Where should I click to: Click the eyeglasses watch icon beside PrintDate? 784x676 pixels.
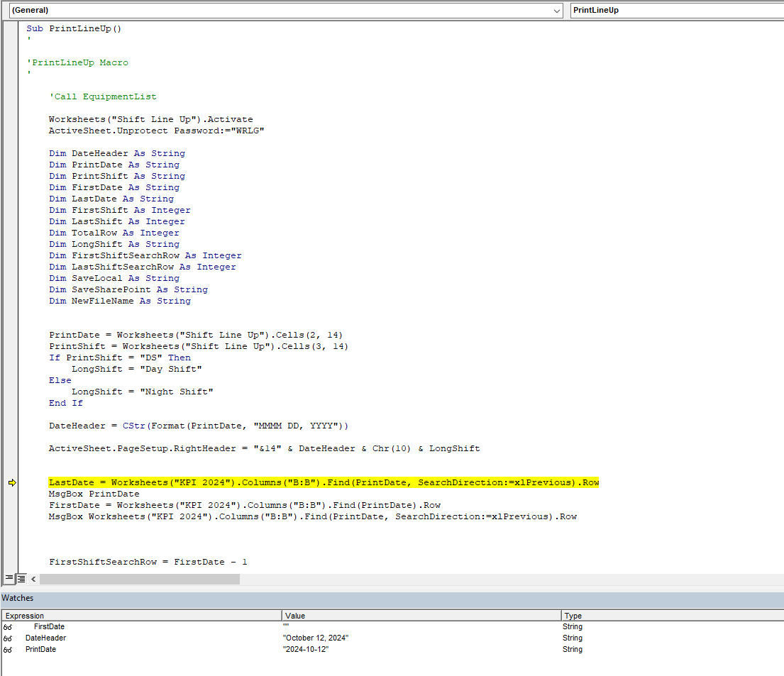(7, 649)
